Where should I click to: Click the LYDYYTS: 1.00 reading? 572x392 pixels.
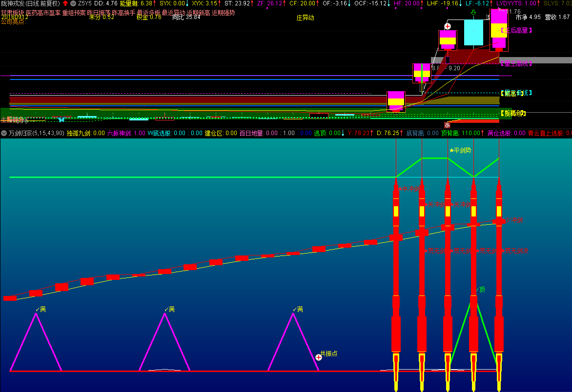click(518, 3)
